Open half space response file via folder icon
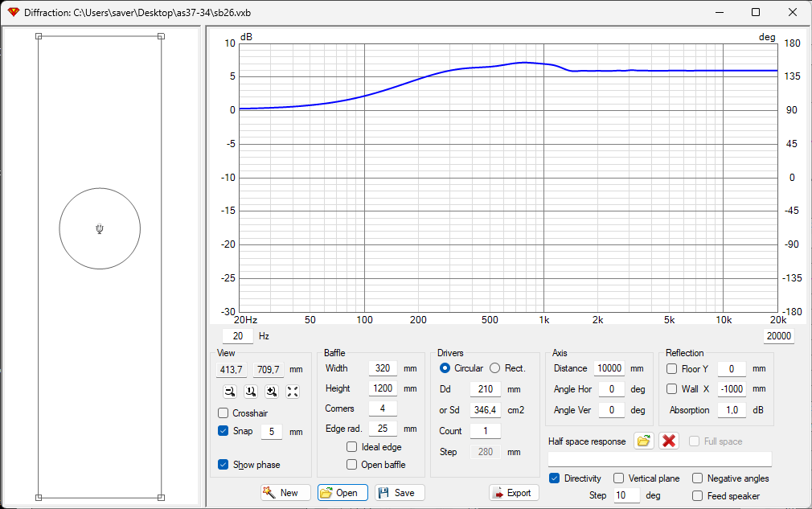Viewport: 812px width, 509px height. pos(643,441)
